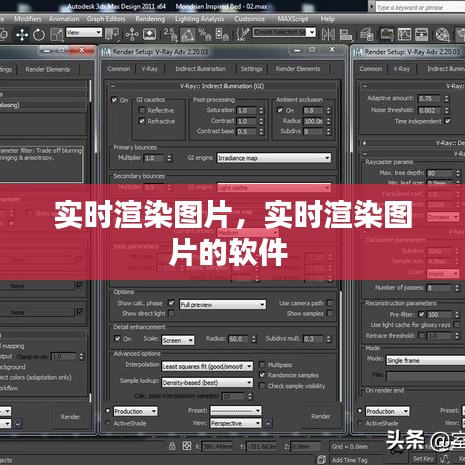The height and width of the screenshot is (465, 465).
Task: Click the Use Pivot Point Center icon
Action: [112, 34]
